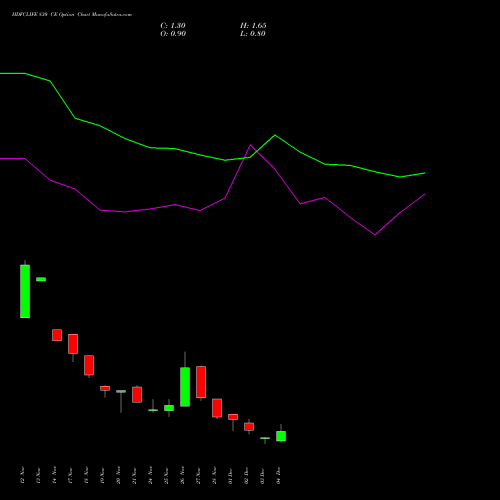Select the red candle for 27 Nov
The width and height of the screenshot is (500, 500).
tap(201, 382)
